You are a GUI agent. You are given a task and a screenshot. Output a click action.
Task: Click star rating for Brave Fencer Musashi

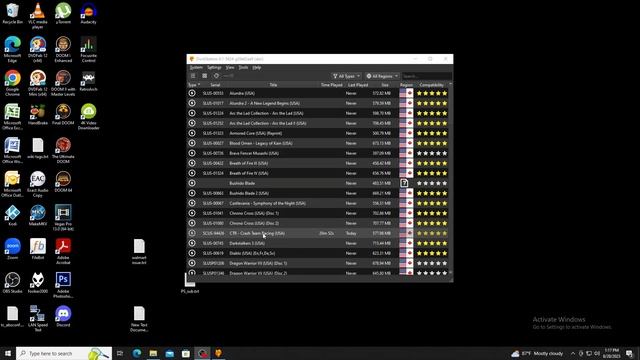tap(431, 153)
